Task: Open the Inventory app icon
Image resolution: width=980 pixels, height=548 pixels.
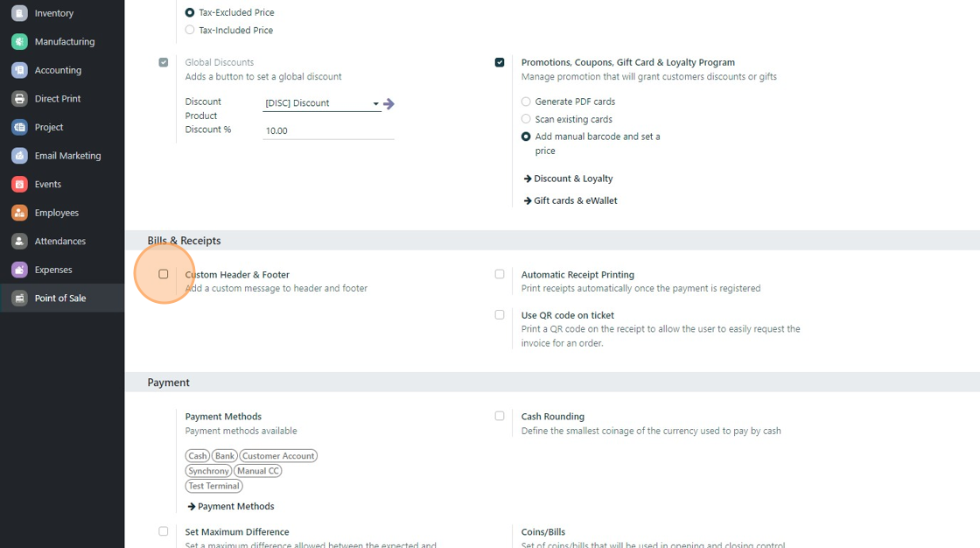Action: click(x=19, y=13)
